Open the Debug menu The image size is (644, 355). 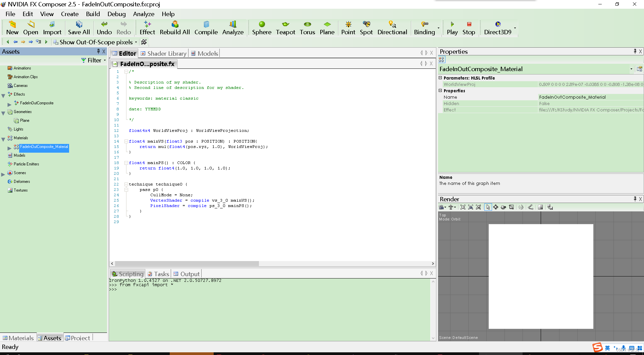(116, 14)
